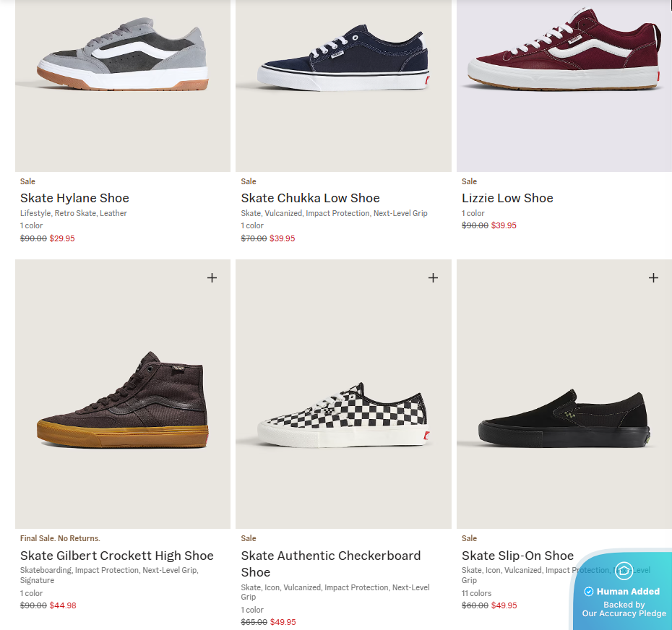Click plus icon on Authentic Checkerboard Shoe card
The image size is (672, 630).
tap(433, 277)
